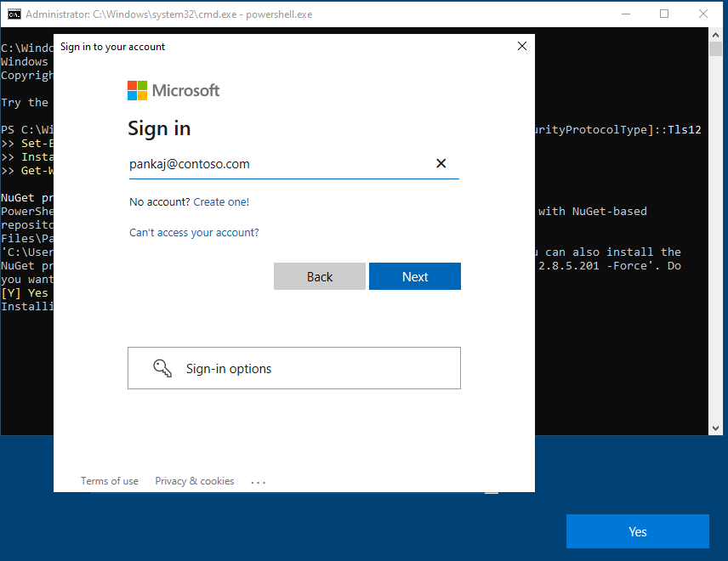728x561 pixels.
Task: Click the Microsoft logo
Action: tap(173, 90)
